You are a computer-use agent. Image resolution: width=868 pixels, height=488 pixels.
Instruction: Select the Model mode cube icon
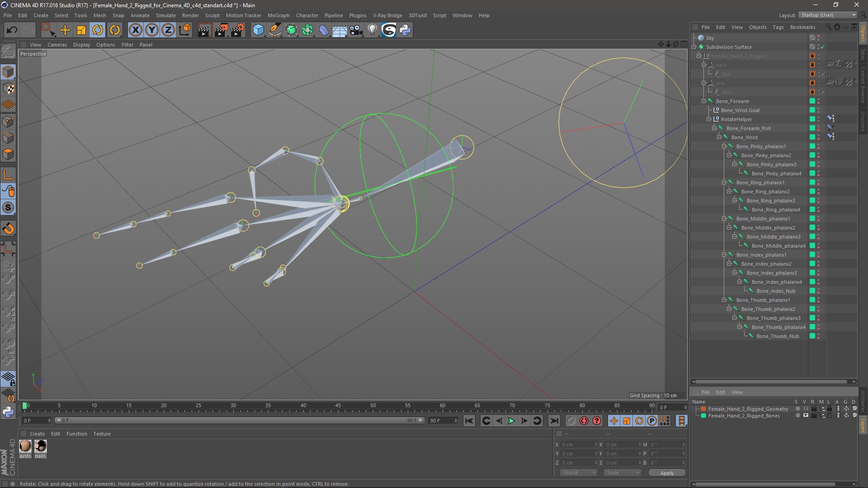tap(8, 72)
